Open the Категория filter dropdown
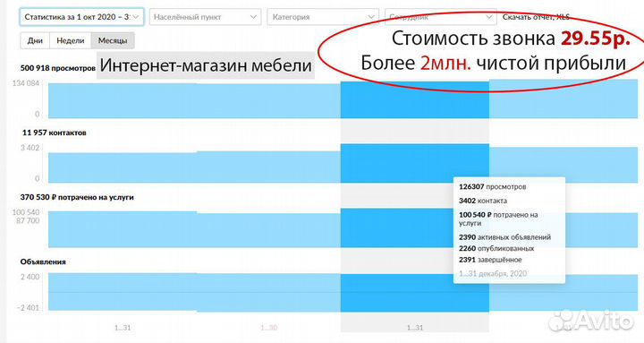The image size is (644, 343). [x=323, y=17]
